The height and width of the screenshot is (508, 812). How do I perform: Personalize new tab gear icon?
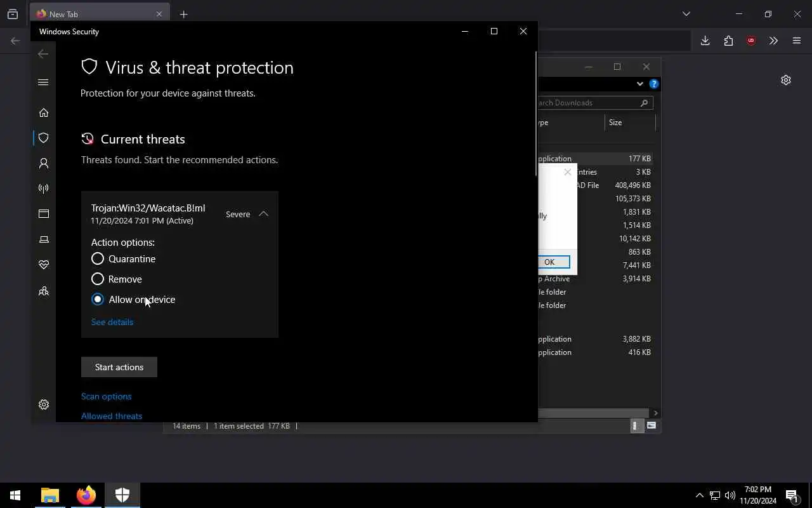(x=786, y=80)
